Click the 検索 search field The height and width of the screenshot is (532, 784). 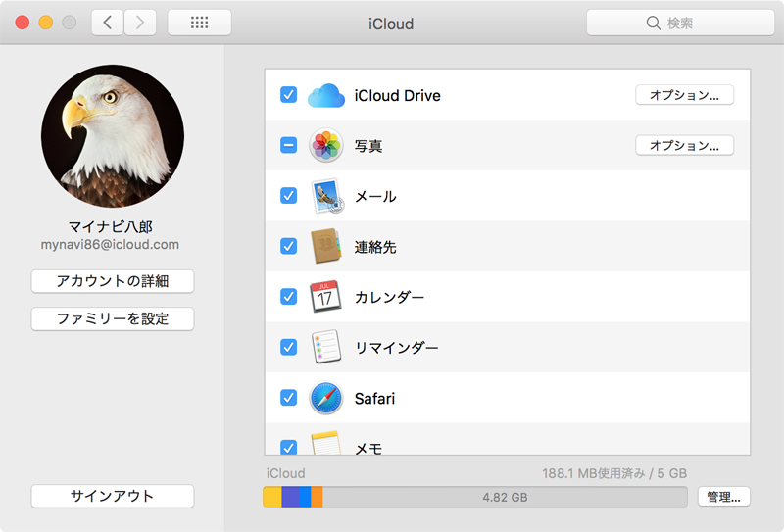point(680,23)
